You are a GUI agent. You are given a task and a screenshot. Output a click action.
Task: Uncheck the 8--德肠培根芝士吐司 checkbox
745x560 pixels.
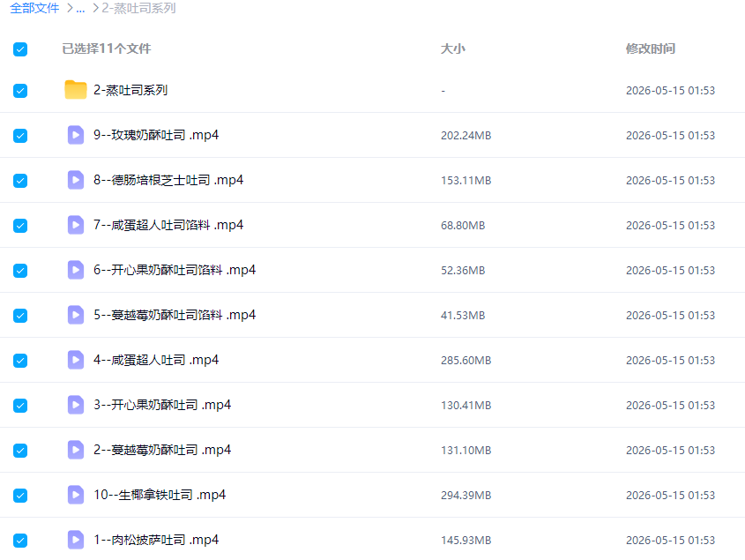click(20, 181)
